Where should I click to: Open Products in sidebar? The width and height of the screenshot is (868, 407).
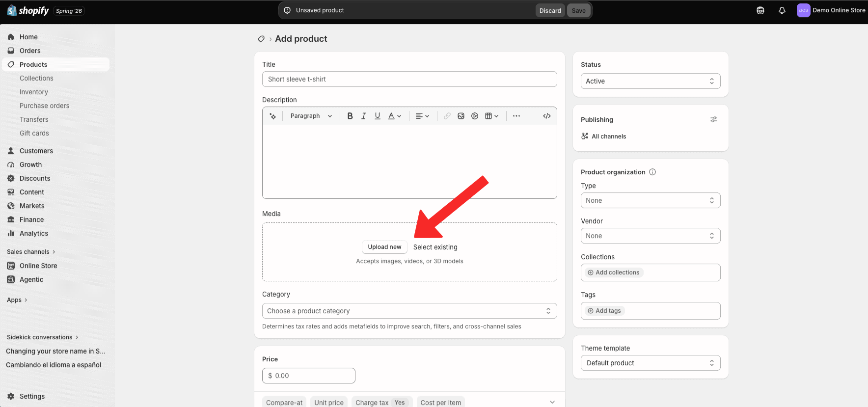pyautogui.click(x=56, y=64)
